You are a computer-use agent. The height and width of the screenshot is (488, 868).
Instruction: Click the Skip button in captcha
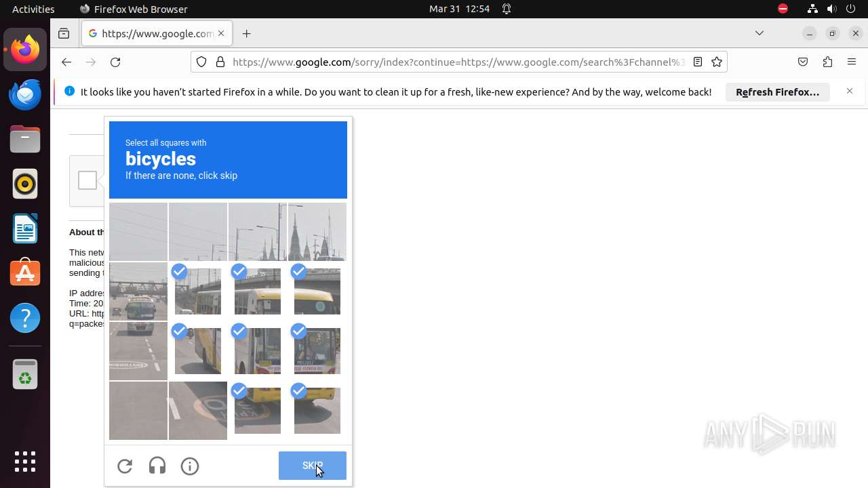coord(313,466)
